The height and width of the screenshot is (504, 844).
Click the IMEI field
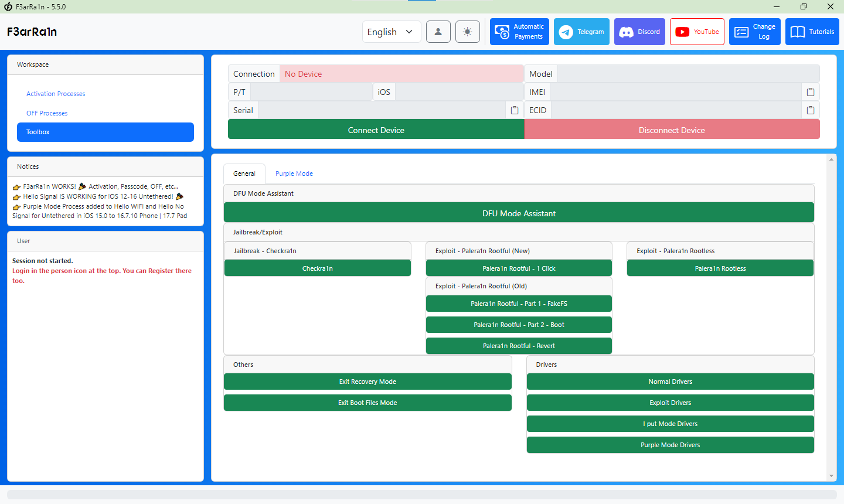pyautogui.click(x=676, y=92)
